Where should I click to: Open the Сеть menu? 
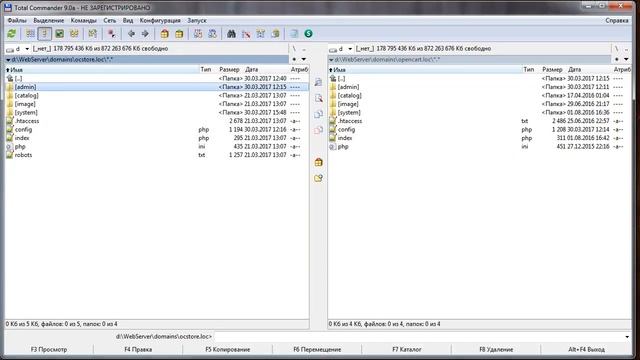click(109, 20)
